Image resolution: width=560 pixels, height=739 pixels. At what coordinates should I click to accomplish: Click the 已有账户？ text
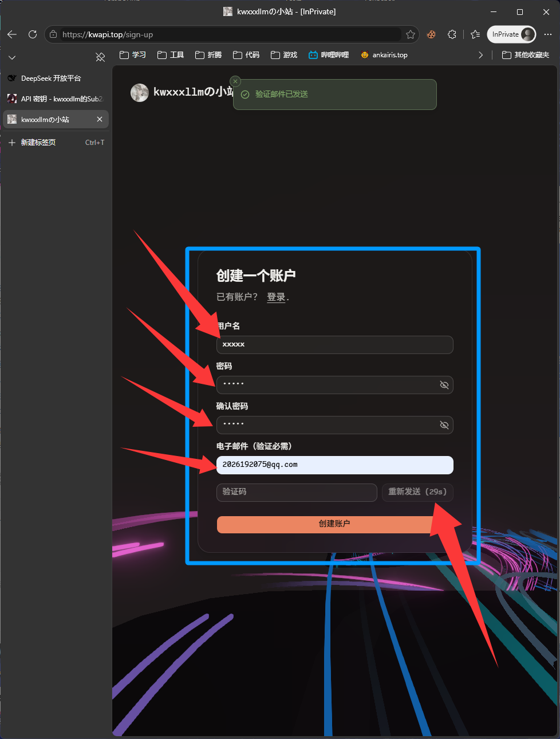tap(237, 297)
